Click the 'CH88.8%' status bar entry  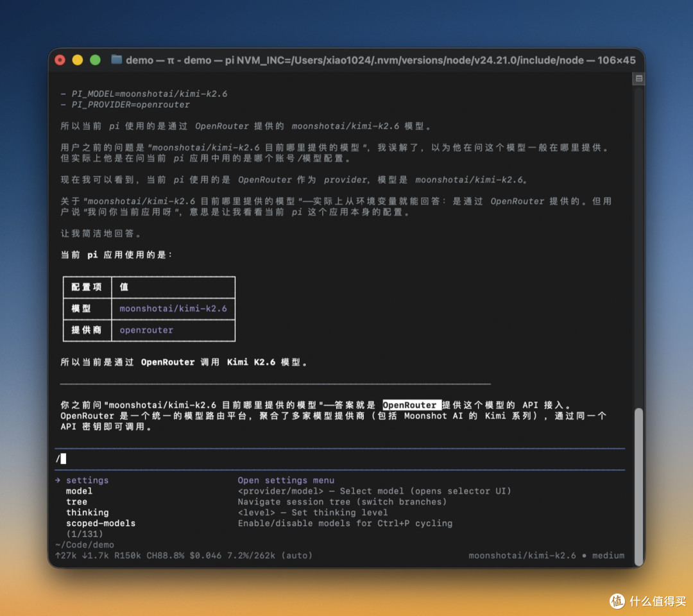pyautogui.click(x=165, y=556)
